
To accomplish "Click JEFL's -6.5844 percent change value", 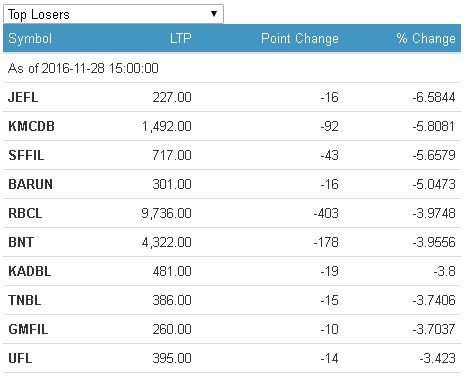I will (x=434, y=97).
